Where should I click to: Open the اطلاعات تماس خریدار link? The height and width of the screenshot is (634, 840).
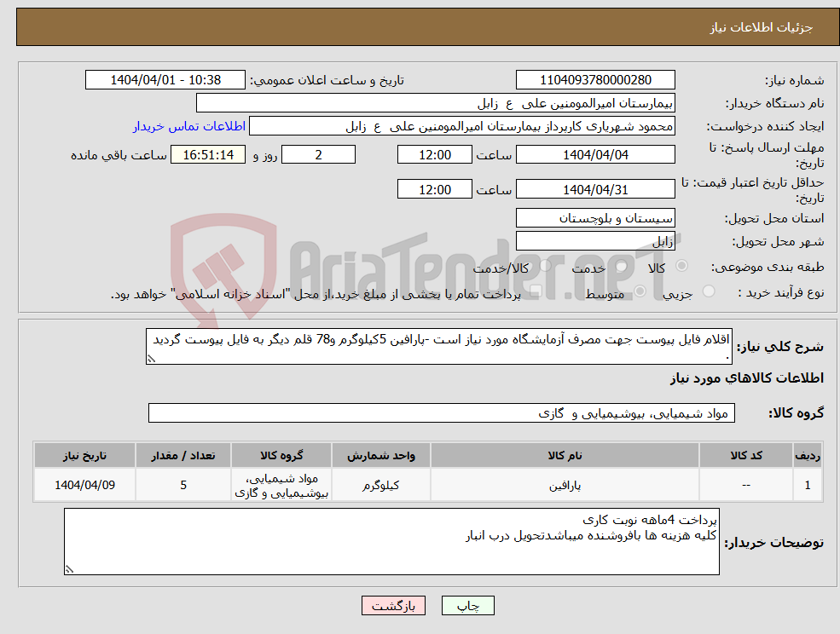click(189, 126)
